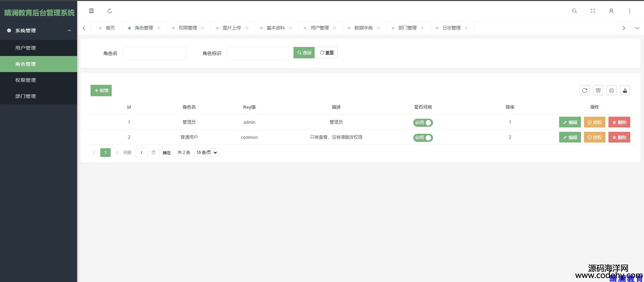
Task: Enter fullscreen with the expand icon
Action: 593,11
